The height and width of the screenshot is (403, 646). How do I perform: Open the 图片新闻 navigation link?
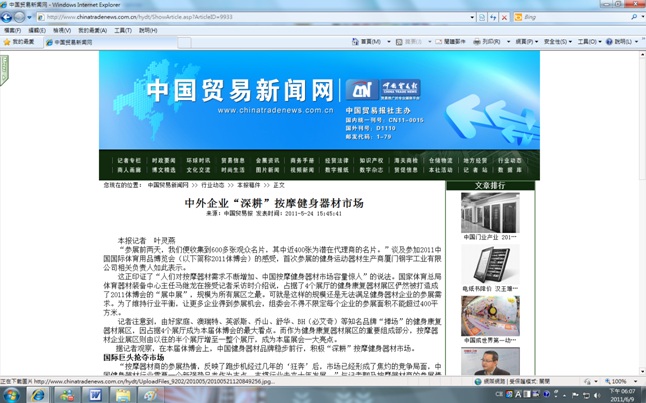coord(267,170)
